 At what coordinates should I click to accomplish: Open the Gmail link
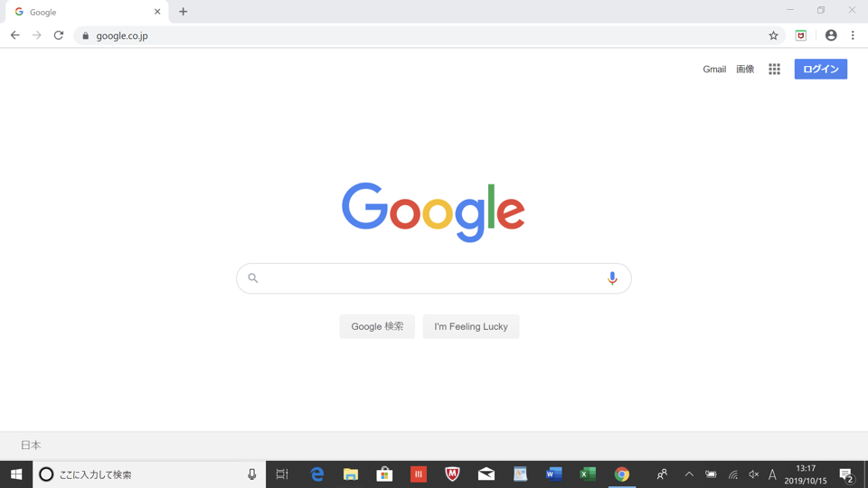coord(714,70)
